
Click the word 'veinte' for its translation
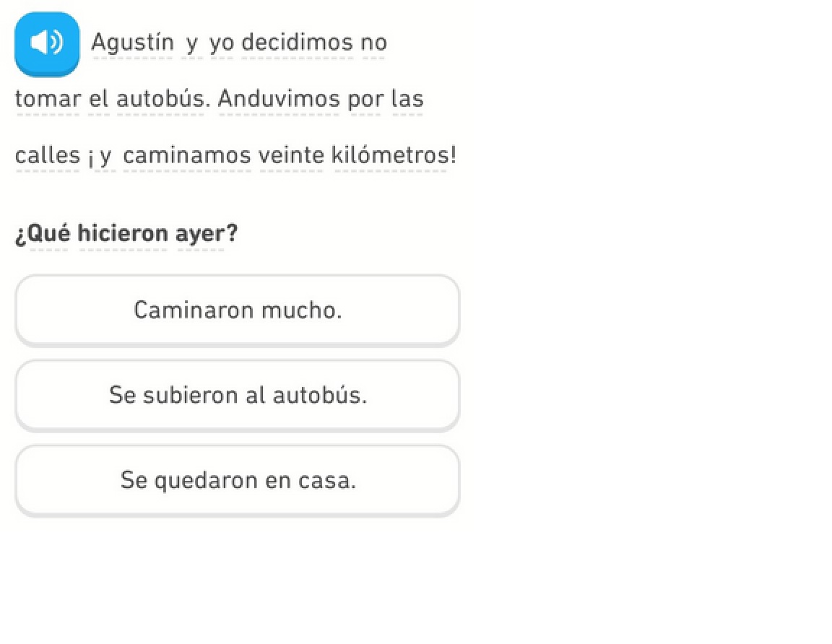(x=291, y=155)
